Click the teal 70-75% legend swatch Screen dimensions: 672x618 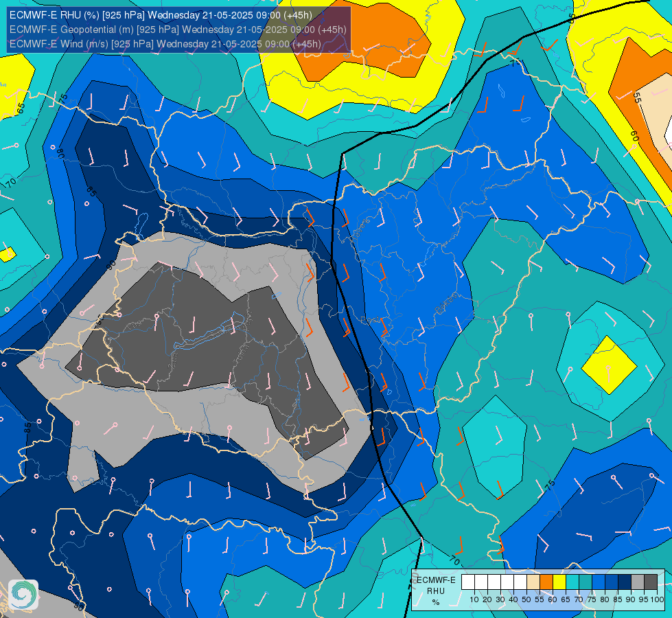pos(586,582)
